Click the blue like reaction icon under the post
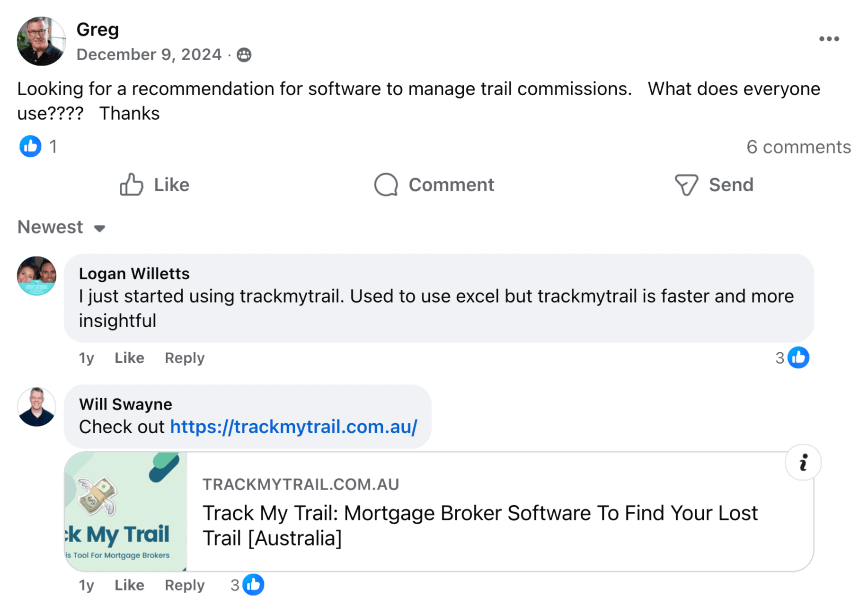 click(30, 146)
